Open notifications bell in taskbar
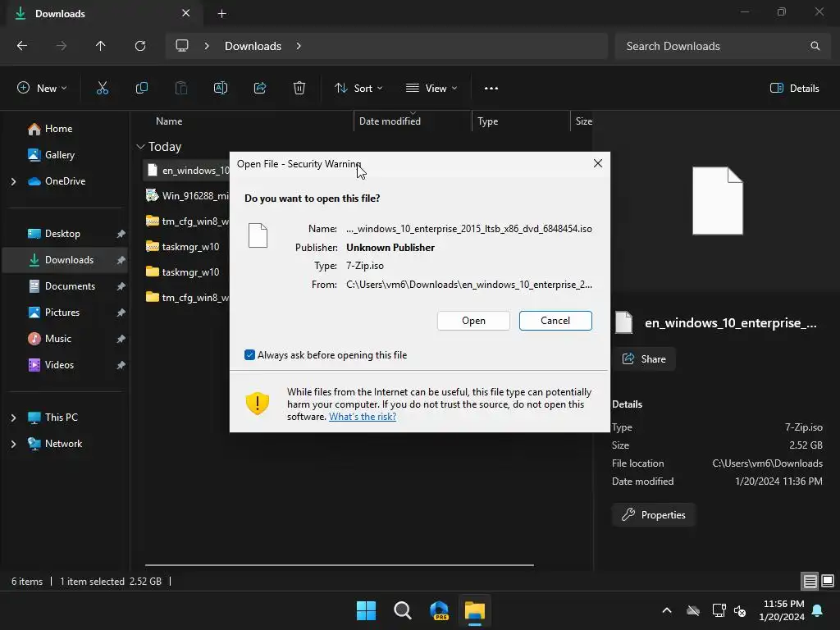Screen dimensions: 840x630 (x=818, y=610)
